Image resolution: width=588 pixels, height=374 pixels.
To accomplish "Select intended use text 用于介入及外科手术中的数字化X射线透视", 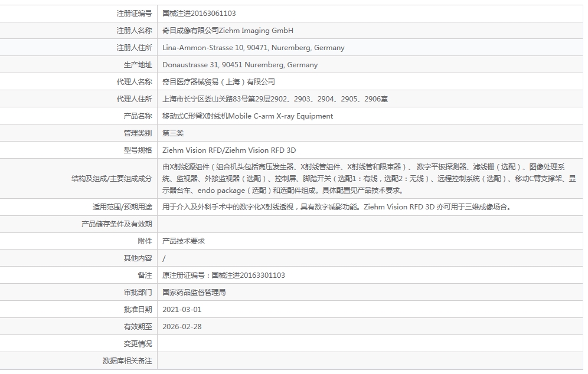I will pos(228,207).
